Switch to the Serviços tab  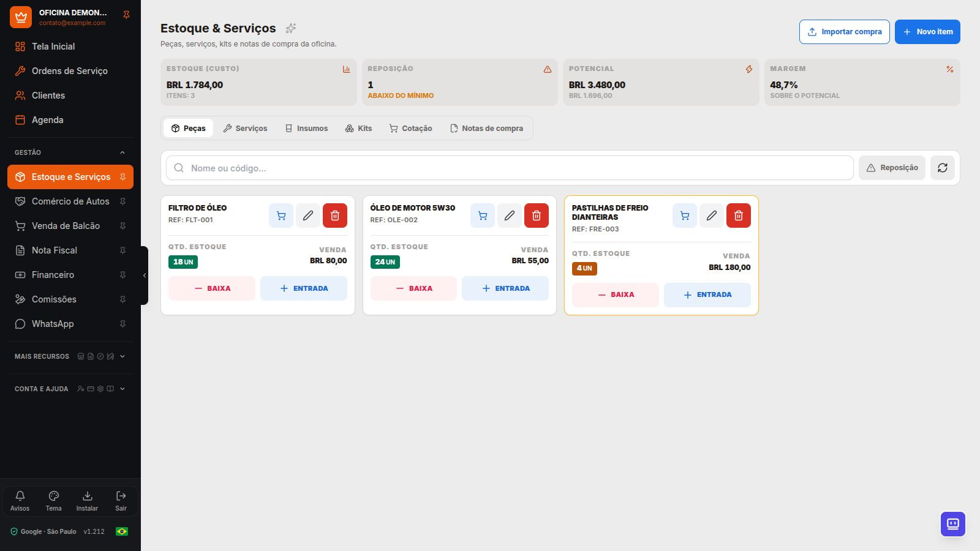[245, 128]
